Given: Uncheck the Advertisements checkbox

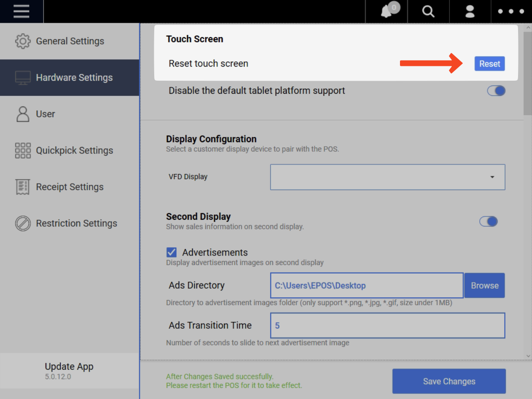Looking at the screenshot, I should 172,252.
